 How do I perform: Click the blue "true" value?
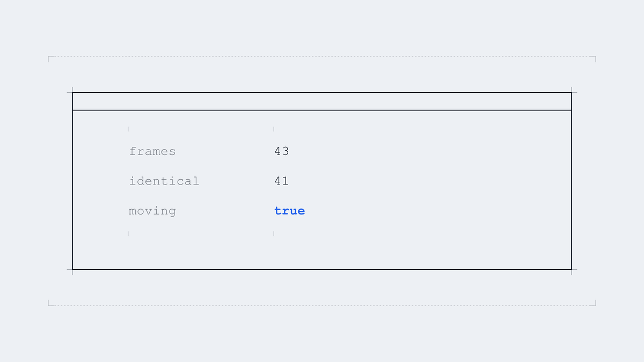(x=290, y=211)
